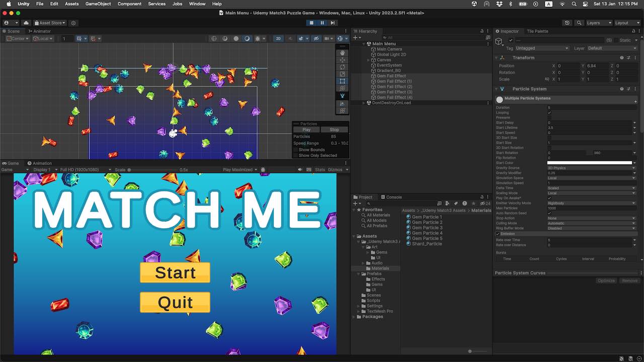Select the Hand view tool in Scene overlay
This screenshot has width=644, height=362.
pos(343,53)
